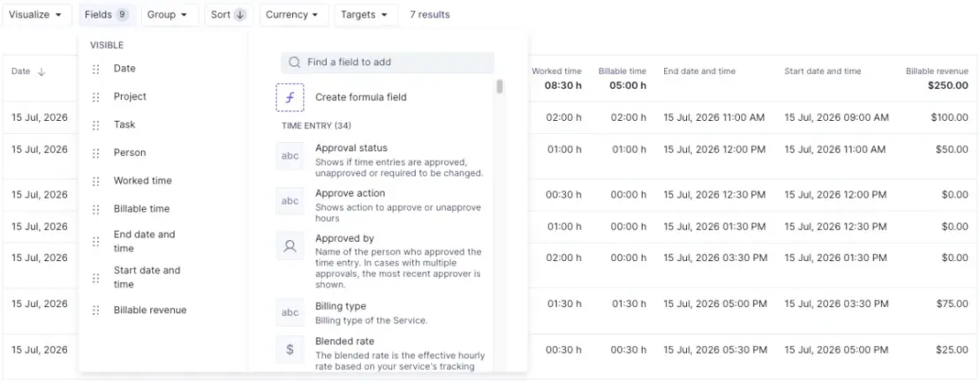Grab drag handle beside Task field
Image resolution: width=980 pixels, height=382 pixels.
point(95,125)
